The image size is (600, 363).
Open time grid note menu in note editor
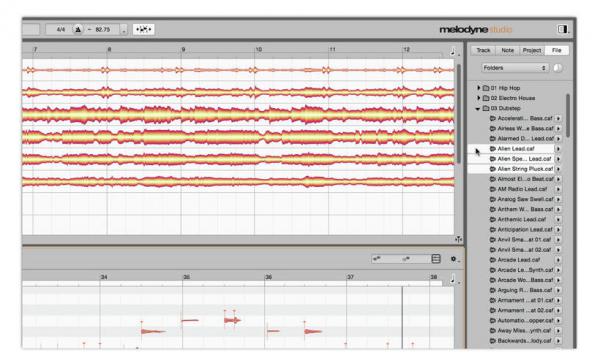coord(453,279)
